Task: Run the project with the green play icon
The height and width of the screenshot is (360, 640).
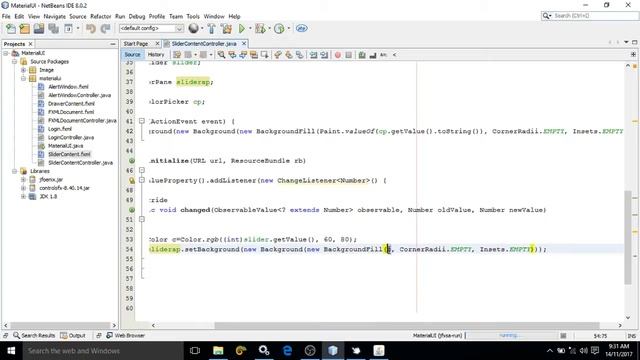Action: pos(242,29)
